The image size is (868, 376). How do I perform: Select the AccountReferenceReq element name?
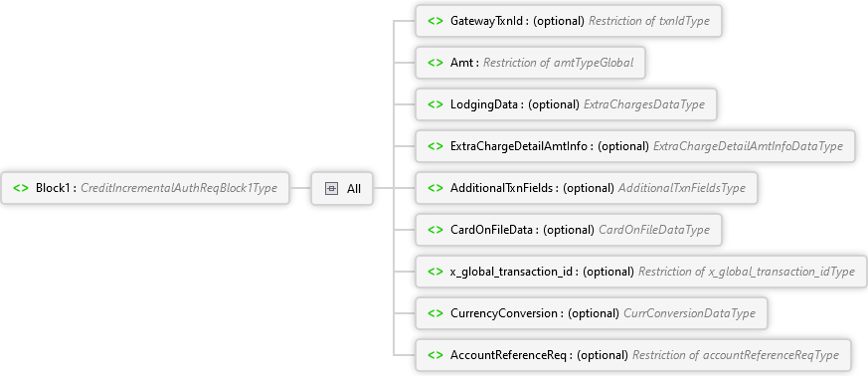coord(508,355)
